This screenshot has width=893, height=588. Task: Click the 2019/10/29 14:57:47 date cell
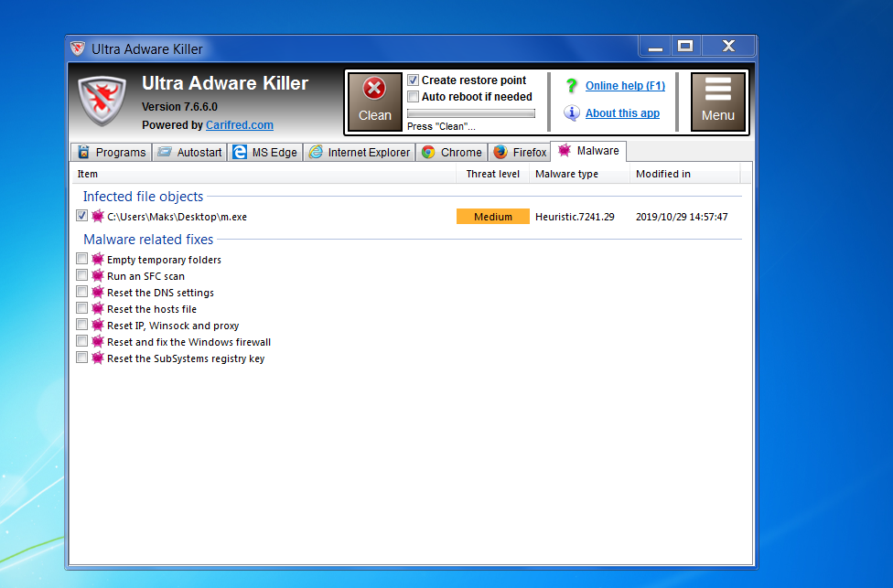pyautogui.click(x=682, y=217)
